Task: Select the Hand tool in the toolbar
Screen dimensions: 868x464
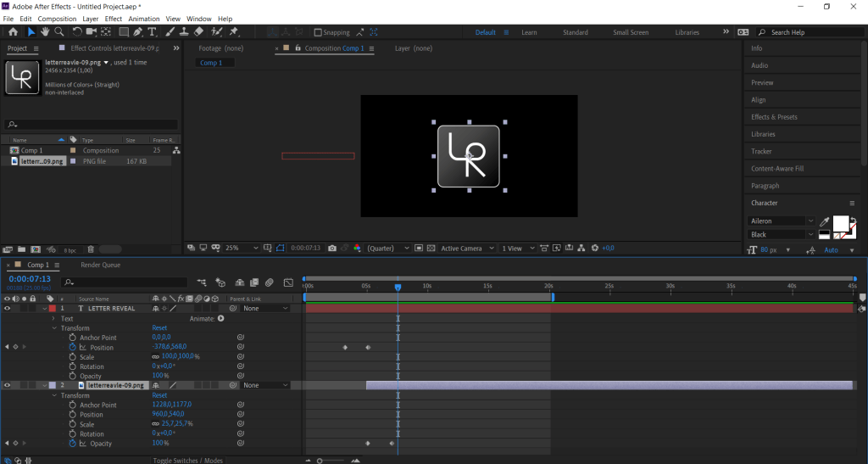Action: pos(45,32)
